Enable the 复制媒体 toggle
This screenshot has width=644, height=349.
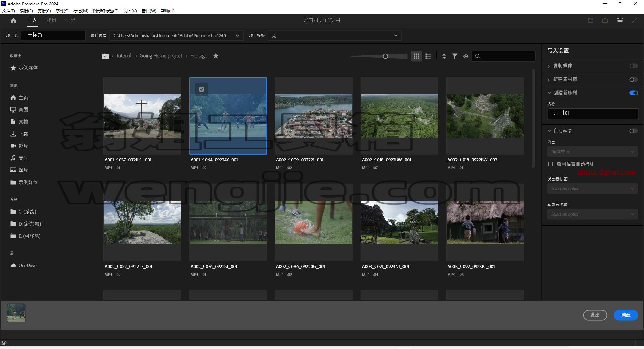pos(633,66)
